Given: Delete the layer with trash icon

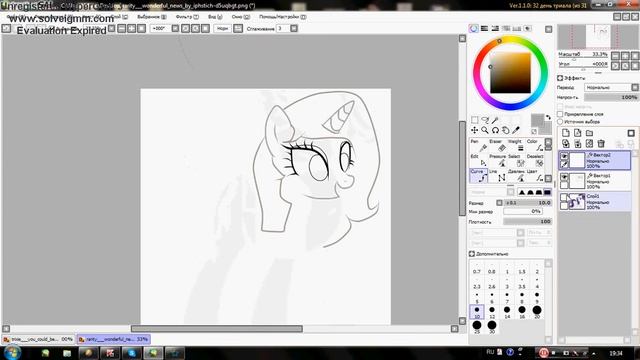Looking at the screenshot, I should 601,143.
